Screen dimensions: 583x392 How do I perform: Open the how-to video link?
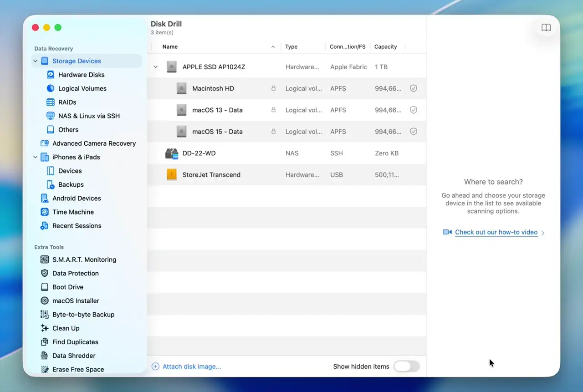pyautogui.click(x=496, y=232)
